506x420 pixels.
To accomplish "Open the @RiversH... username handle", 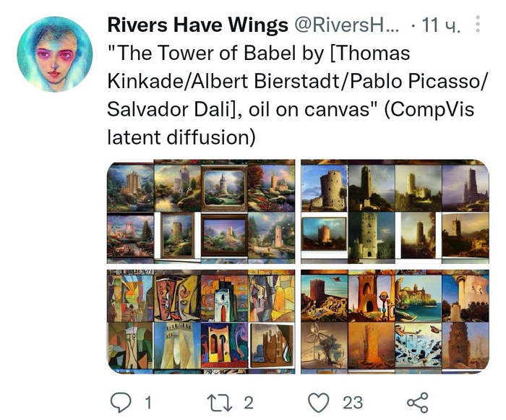I will [x=346, y=25].
